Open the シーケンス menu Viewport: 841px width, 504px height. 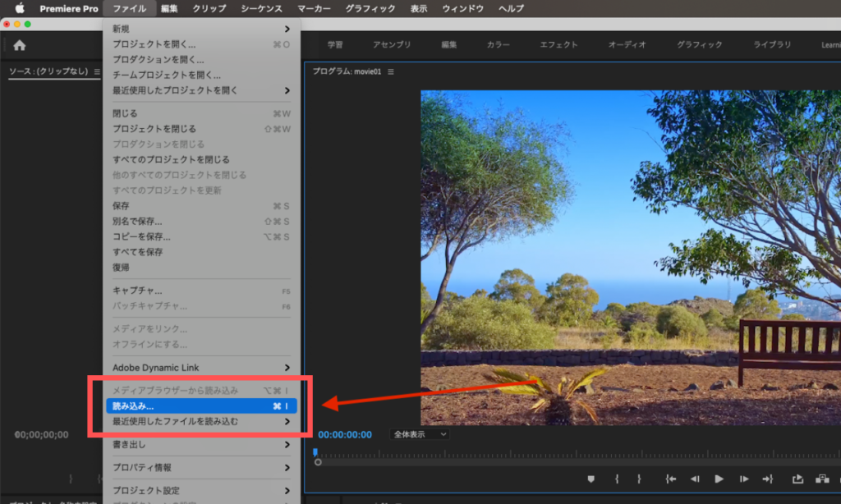262,8
